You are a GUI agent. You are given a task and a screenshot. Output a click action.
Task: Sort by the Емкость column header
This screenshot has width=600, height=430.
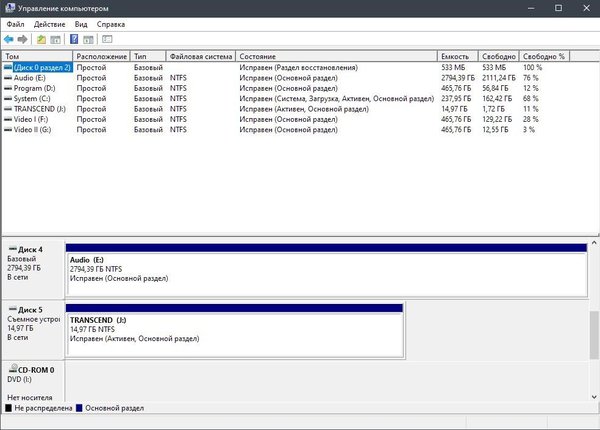click(x=453, y=56)
